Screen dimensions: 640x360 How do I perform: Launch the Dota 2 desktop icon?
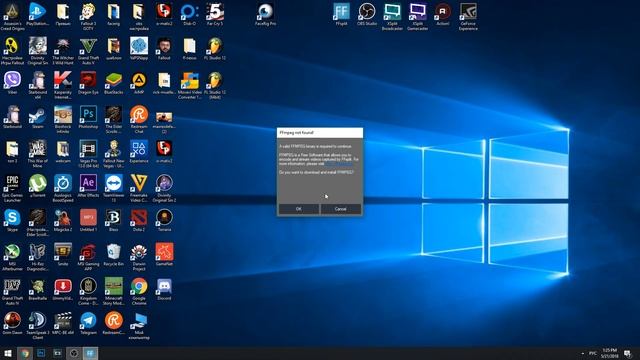[139, 220]
